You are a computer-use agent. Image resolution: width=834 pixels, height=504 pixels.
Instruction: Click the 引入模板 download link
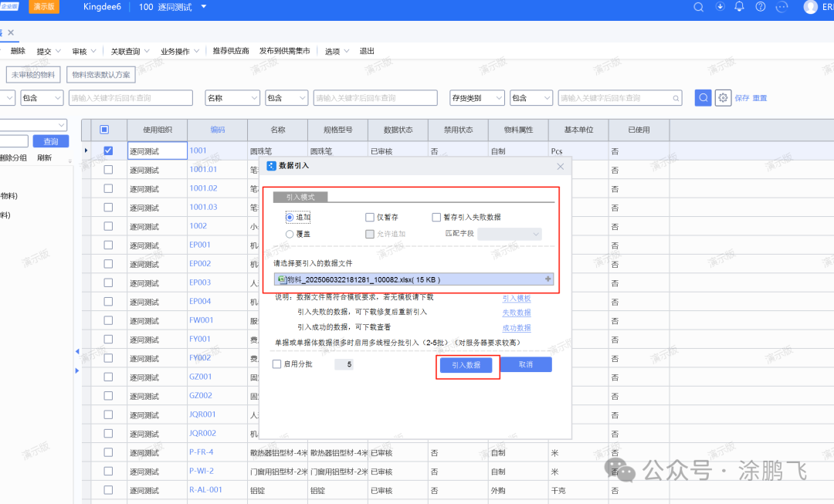517,298
